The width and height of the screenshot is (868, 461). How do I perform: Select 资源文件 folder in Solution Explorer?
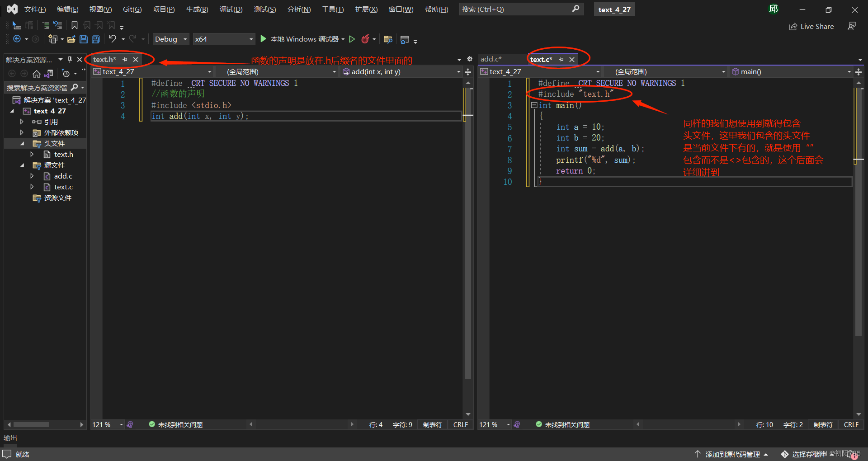(57, 198)
